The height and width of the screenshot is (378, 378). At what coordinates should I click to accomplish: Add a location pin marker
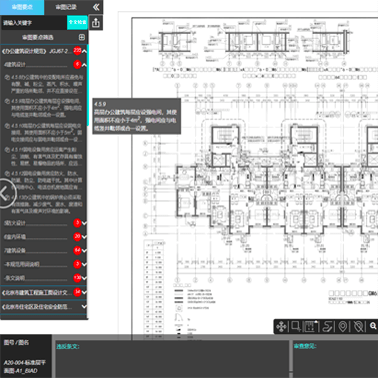(x=343, y=327)
